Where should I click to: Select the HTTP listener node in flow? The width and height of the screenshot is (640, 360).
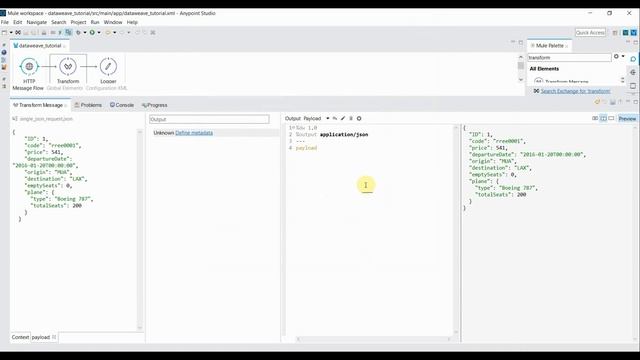(x=29, y=66)
